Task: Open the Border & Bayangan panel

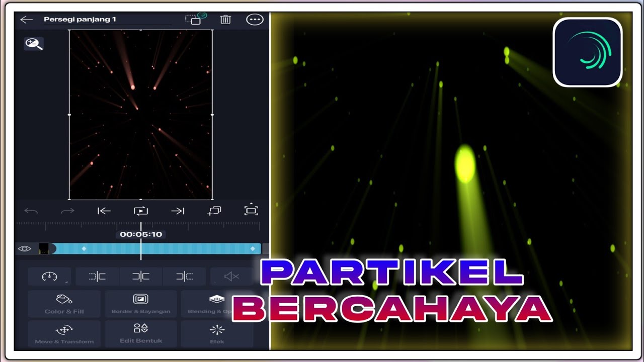Action: point(141,304)
